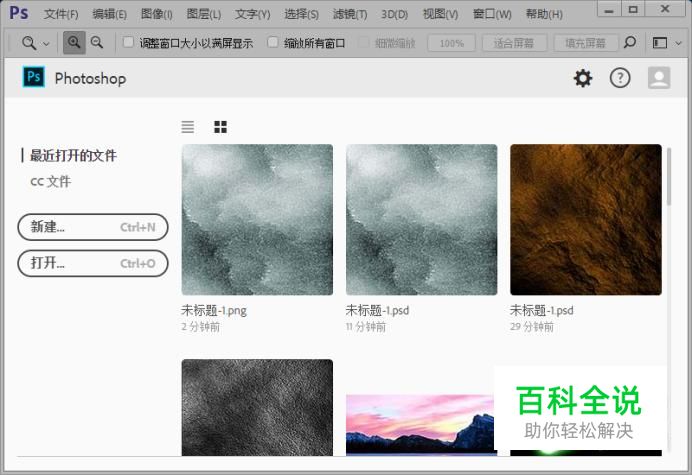Click the 11 分钟前 timestamp
The width and height of the screenshot is (692, 475).
(x=366, y=327)
